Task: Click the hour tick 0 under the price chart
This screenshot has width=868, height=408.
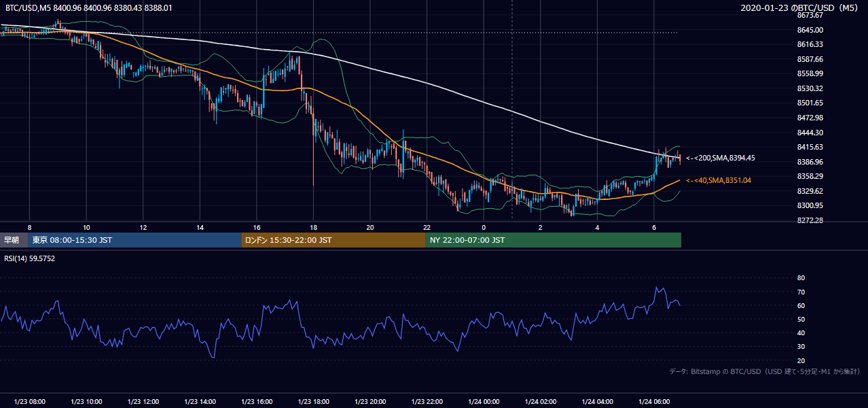Action: coord(484,227)
